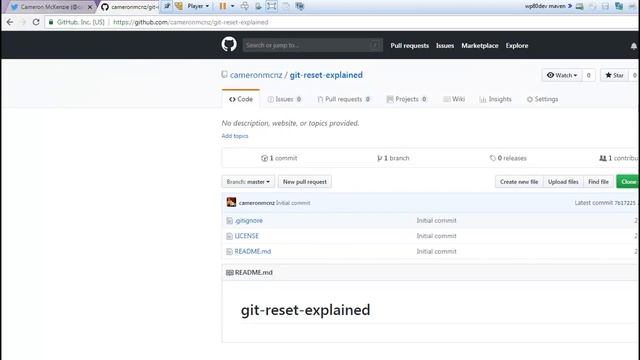640x360 pixels.
Task: Click the Watch count number
Action: 589,75
